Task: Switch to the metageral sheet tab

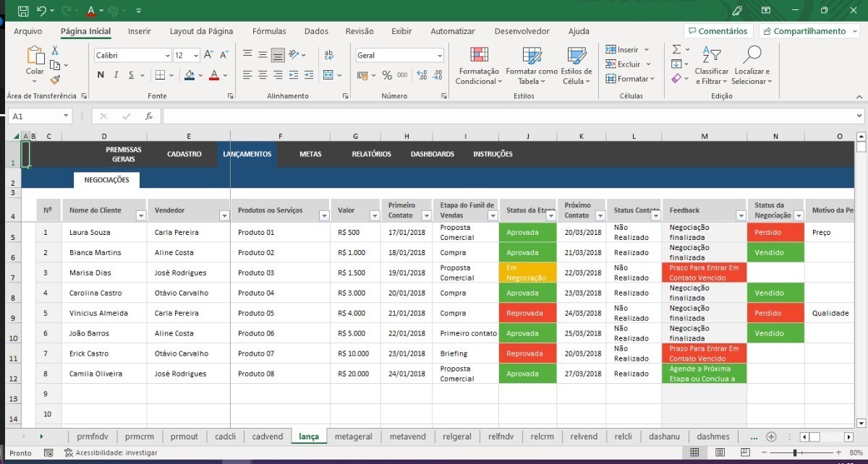Action: pos(353,437)
